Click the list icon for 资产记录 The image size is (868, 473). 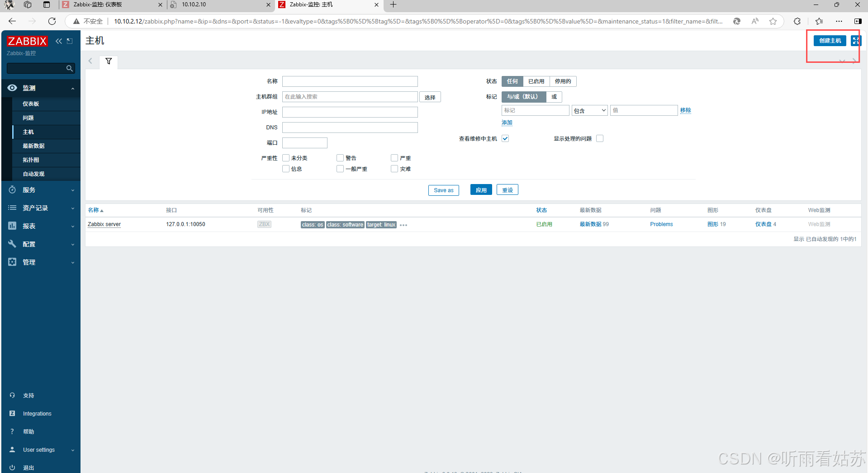point(12,208)
